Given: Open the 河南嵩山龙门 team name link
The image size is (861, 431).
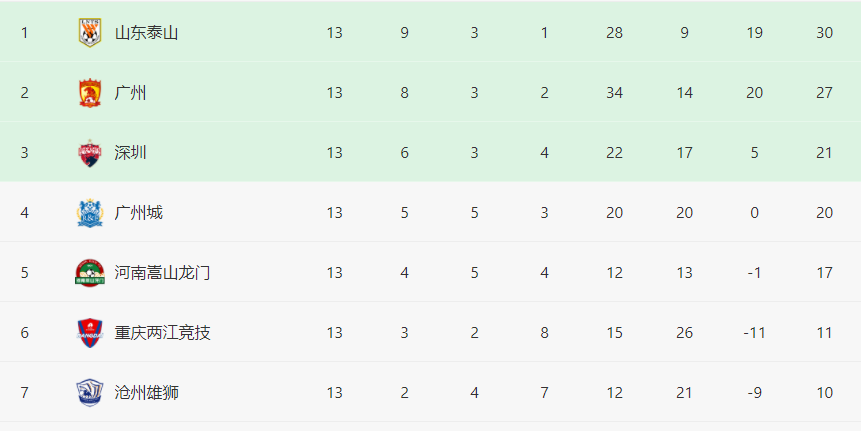Looking at the screenshot, I should coord(162,273).
